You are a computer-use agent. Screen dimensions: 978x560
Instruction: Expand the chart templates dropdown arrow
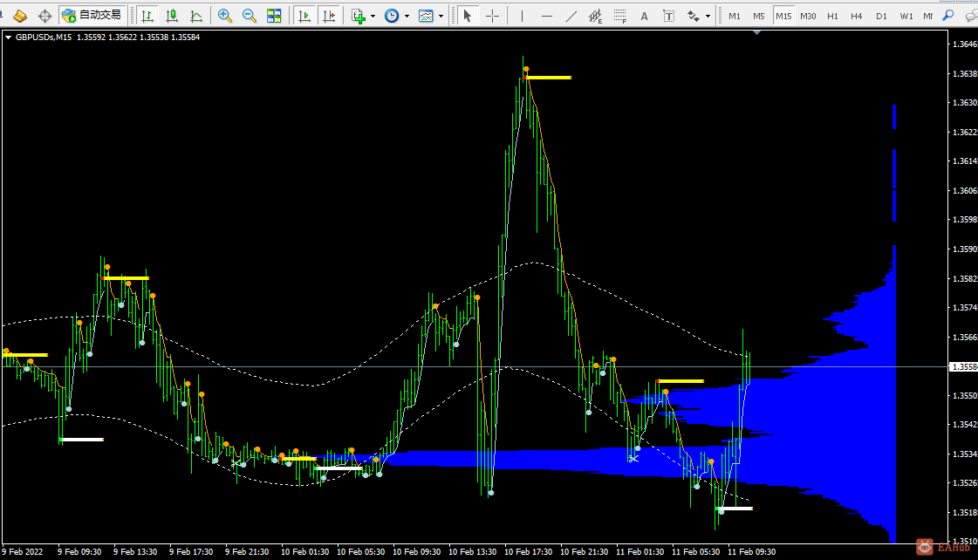pos(441,16)
